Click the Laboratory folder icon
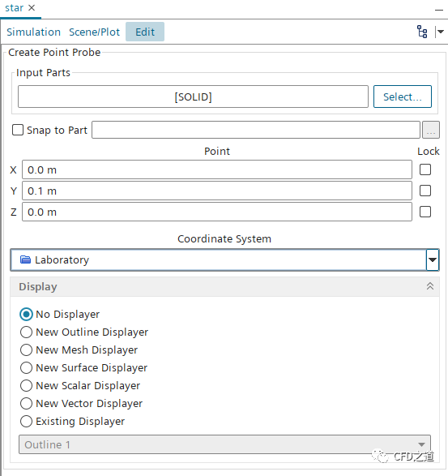The height and width of the screenshot is (476, 448). [x=25, y=259]
